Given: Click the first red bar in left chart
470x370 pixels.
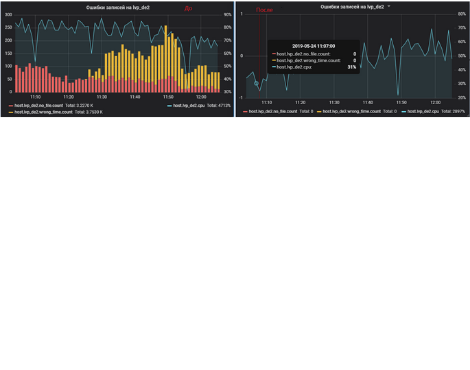Looking at the screenshot, I should pos(16,79).
